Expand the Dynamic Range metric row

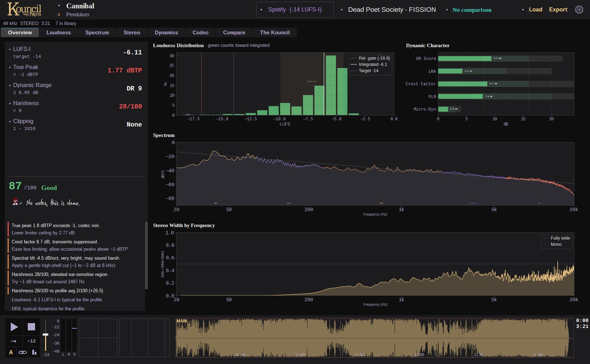coord(76,88)
